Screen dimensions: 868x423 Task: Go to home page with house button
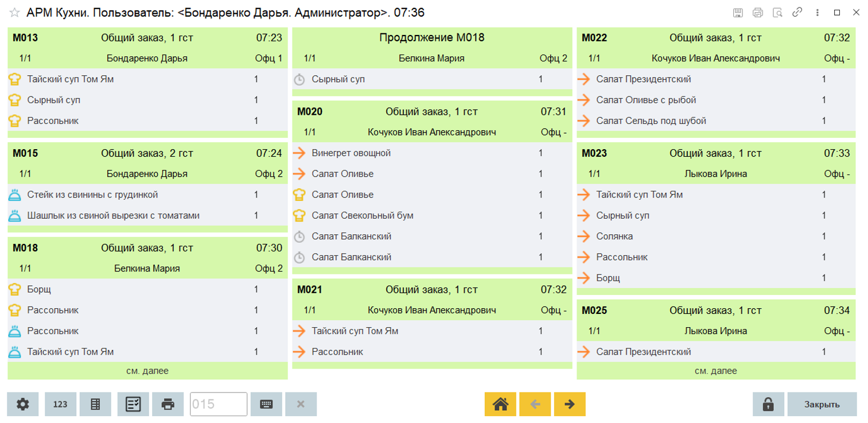[500, 404]
